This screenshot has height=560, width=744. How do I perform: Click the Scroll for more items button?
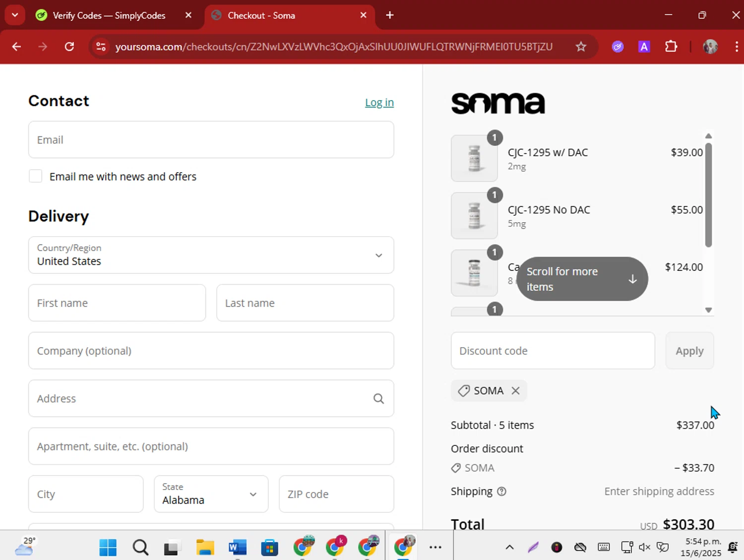coord(582,279)
